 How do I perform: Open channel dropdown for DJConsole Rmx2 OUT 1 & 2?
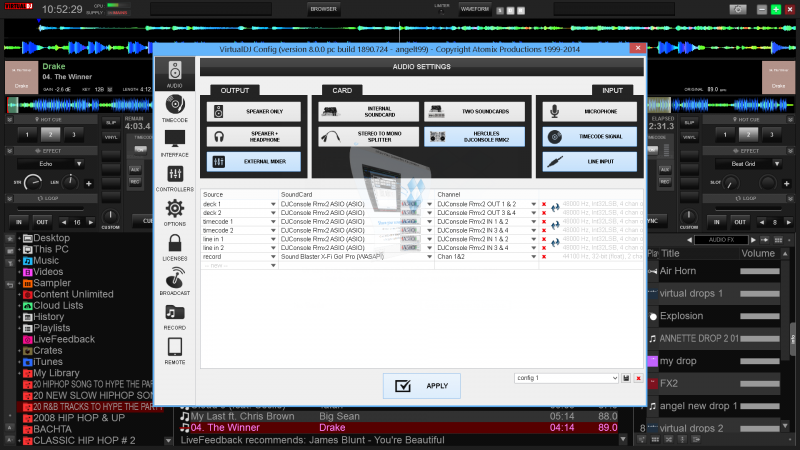[x=534, y=204]
